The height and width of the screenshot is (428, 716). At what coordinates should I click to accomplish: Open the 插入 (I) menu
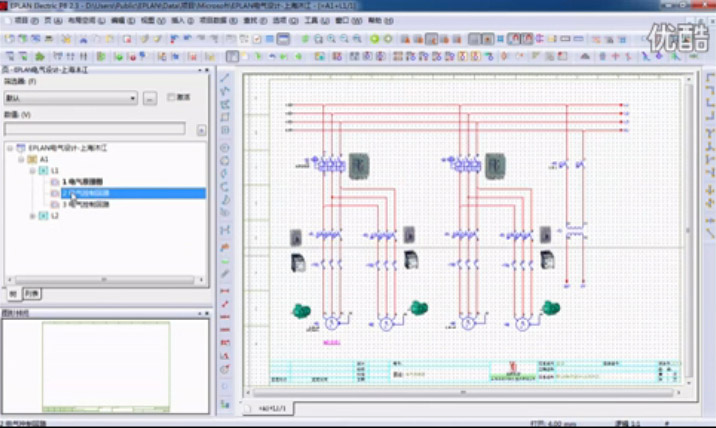(182, 21)
